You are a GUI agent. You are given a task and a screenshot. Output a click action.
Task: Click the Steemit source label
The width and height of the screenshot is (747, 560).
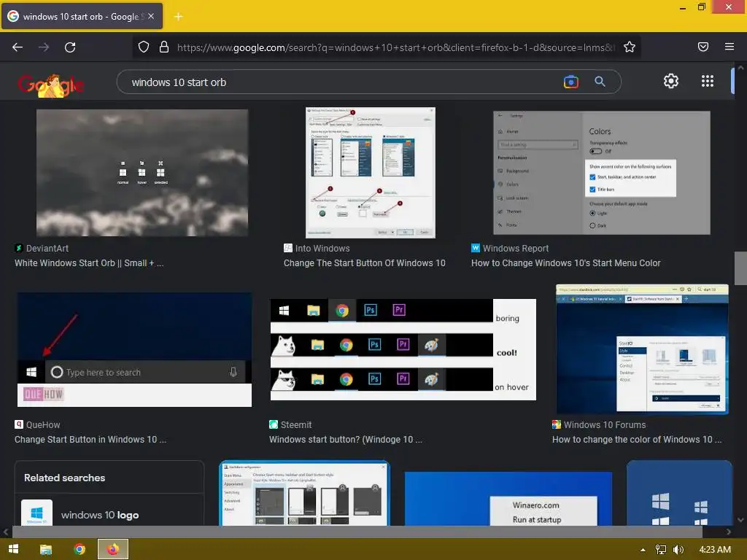pyautogui.click(x=290, y=425)
